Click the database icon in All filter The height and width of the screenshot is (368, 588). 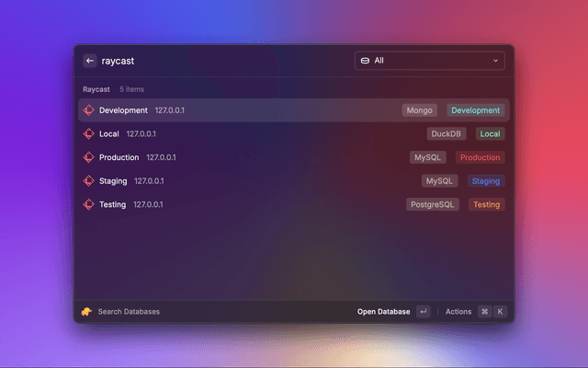pos(365,61)
